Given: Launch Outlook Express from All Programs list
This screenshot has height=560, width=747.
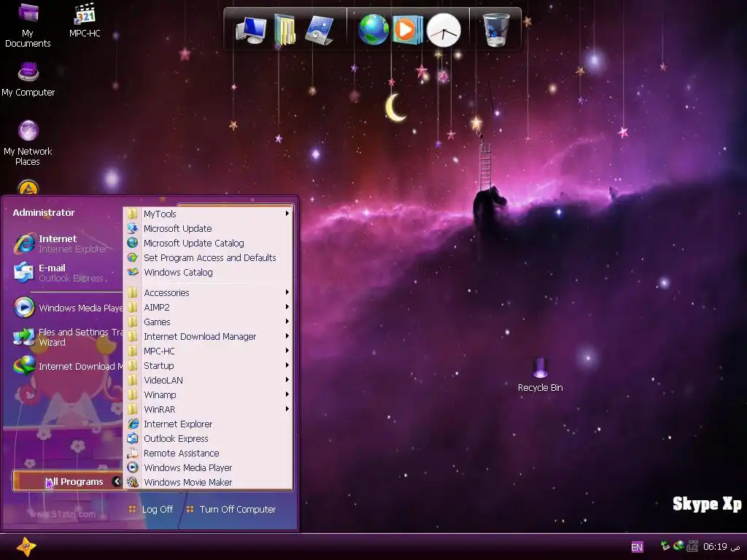Looking at the screenshot, I should pyautogui.click(x=208, y=438).
